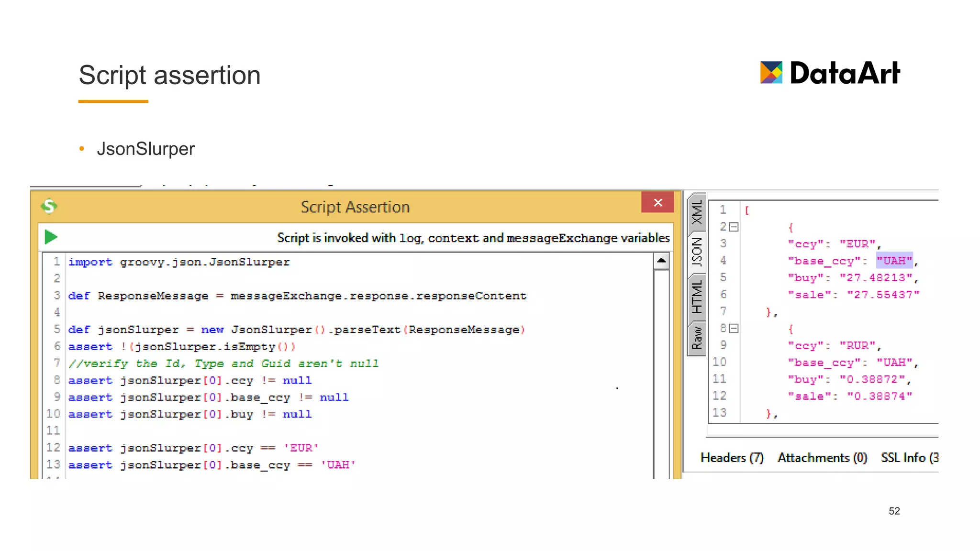Click the assert !(jsonSlurper.isEmpty()) line
Viewport: 980px width, 551px height.
(182, 347)
